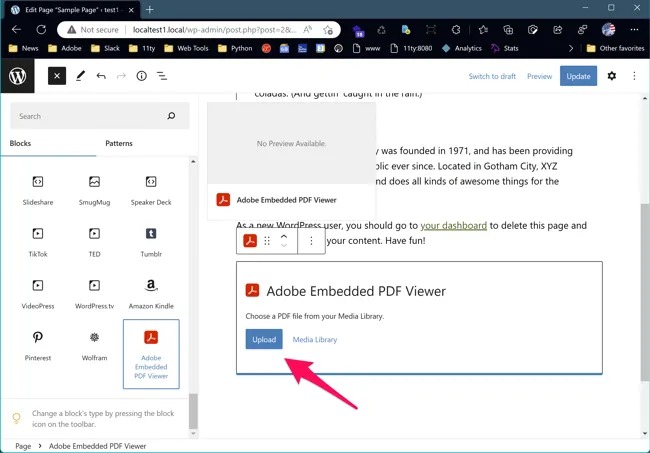Switch to the Patterns tab
Image resolution: width=650 pixels, height=453 pixels.
[x=119, y=143]
